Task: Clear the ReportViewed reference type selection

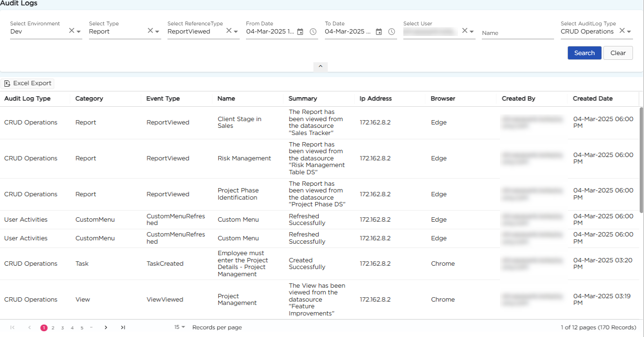Action: [x=229, y=31]
